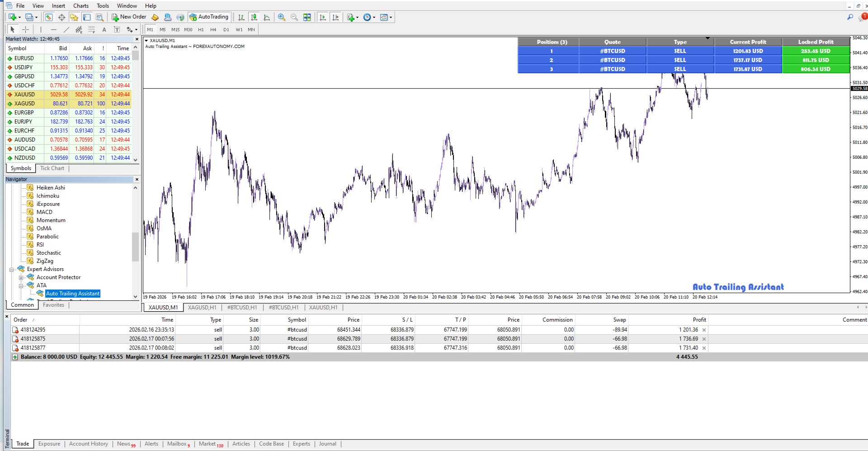Image resolution: width=868 pixels, height=451 pixels.
Task: Select the Cursor tool
Action: [13, 29]
